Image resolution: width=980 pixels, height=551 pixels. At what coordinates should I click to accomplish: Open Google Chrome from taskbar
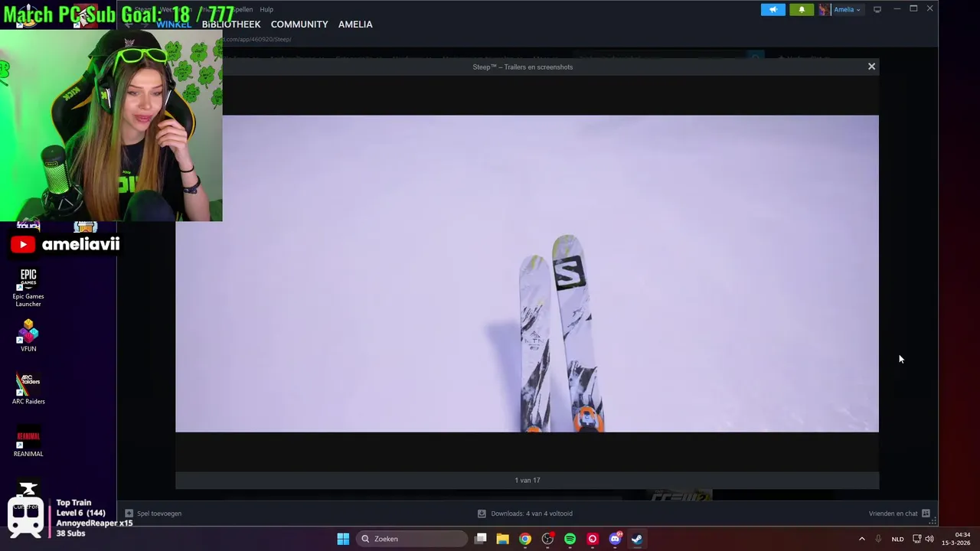coord(524,539)
